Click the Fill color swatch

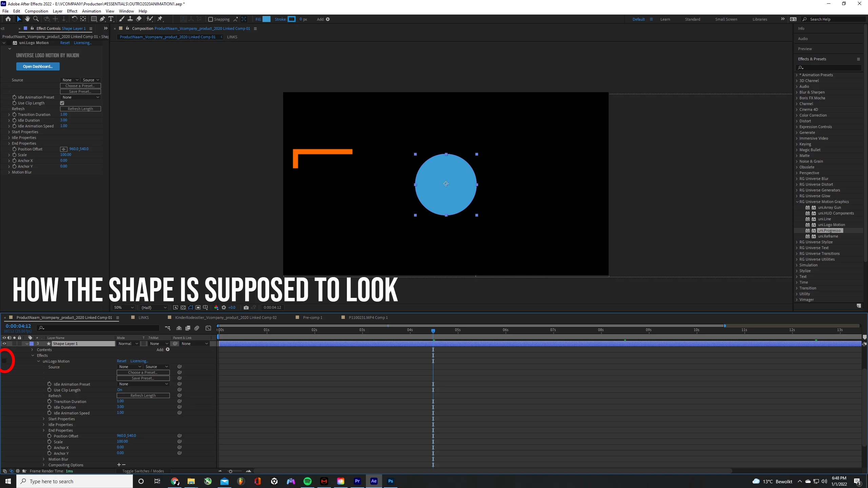(267, 19)
